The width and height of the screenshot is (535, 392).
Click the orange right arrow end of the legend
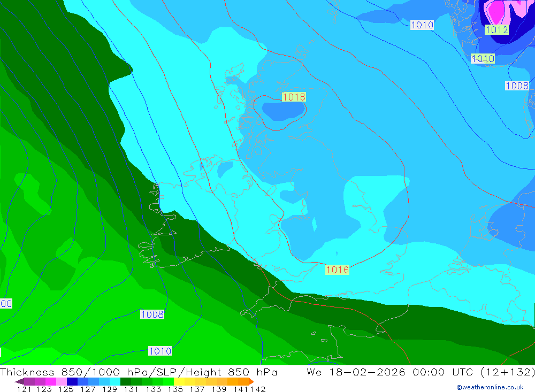(x=251, y=381)
